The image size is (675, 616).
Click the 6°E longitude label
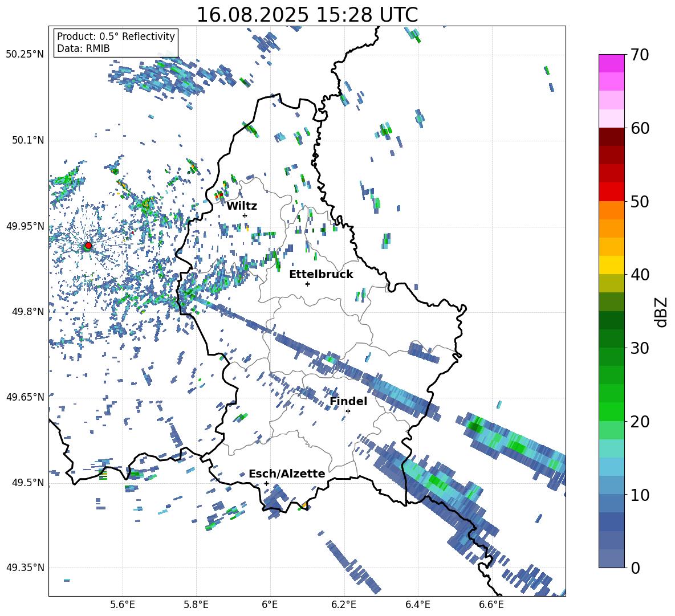pos(270,605)
